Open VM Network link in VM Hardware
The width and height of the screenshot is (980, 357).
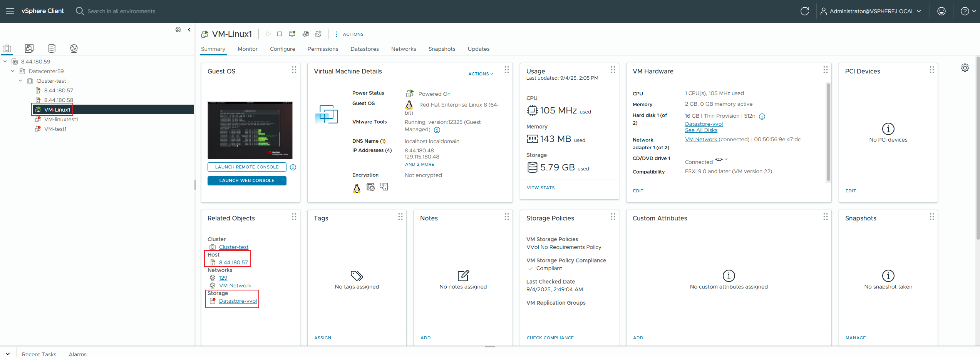[701, 139]
